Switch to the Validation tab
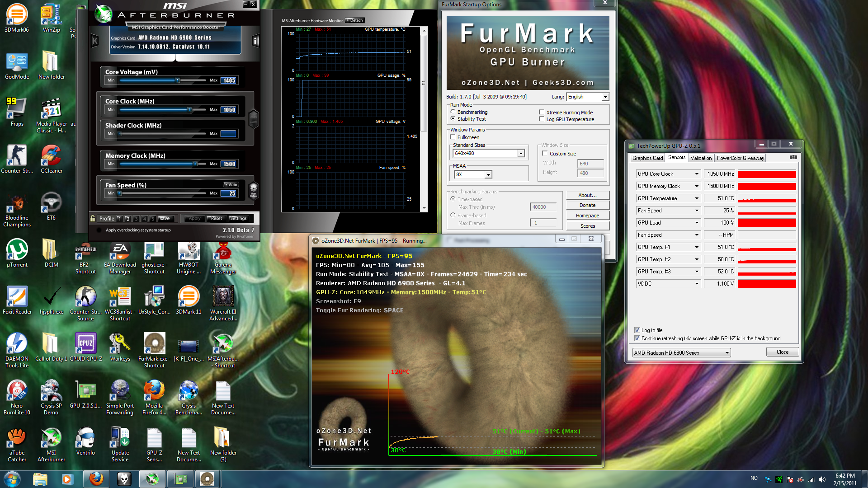 (701, 158)
